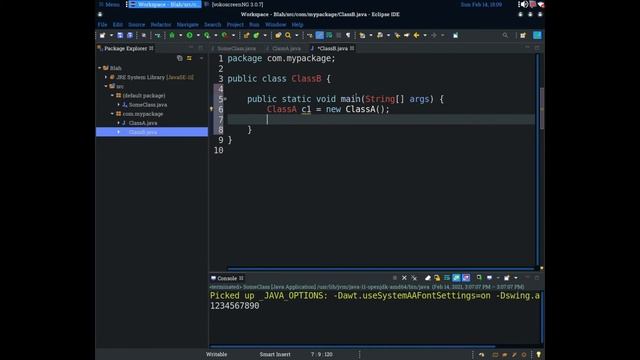
Task: Click the Forward navigation arrow
Action: point(434,36)
